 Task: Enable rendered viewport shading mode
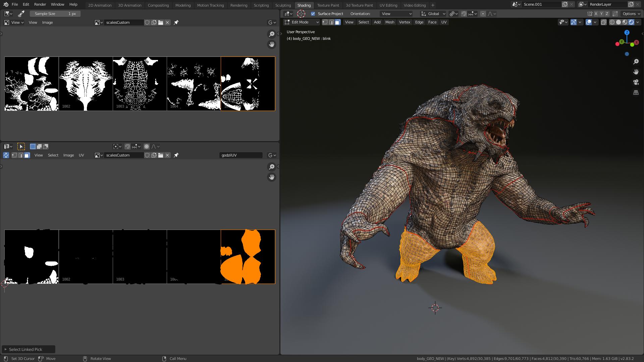[x=631, y=22]
